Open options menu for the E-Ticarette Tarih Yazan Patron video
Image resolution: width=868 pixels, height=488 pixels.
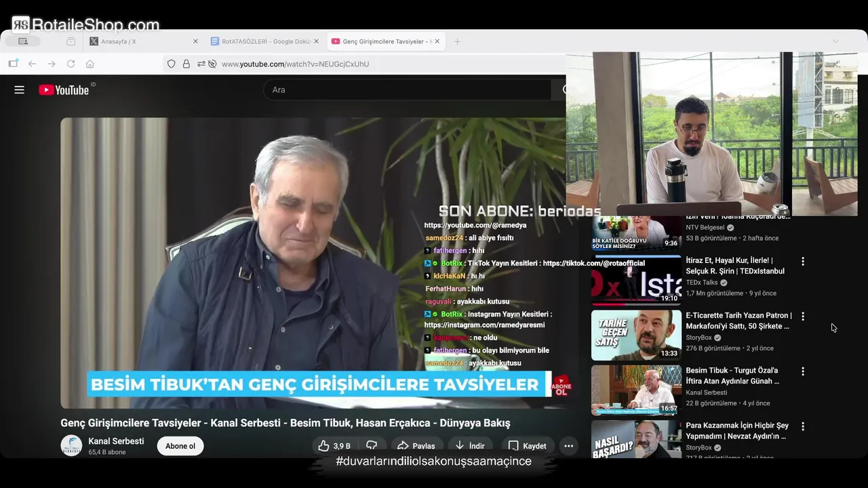pos(803,317)
